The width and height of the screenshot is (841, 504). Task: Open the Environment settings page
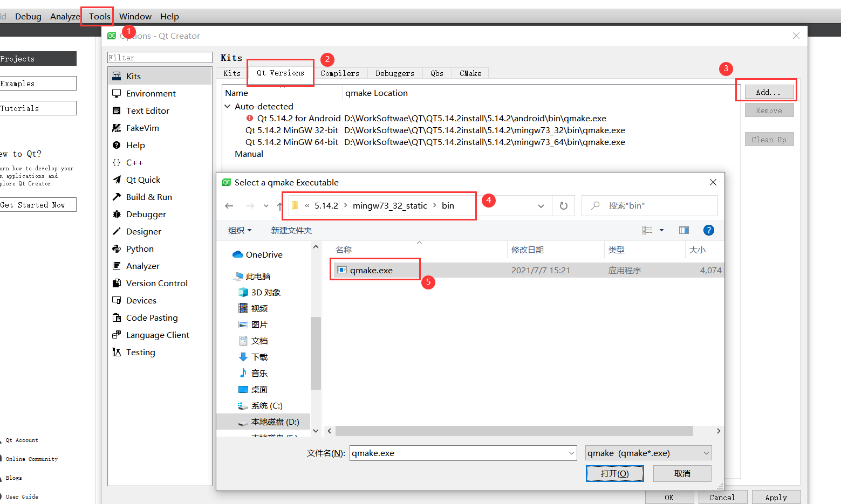[x=151, y=93]
